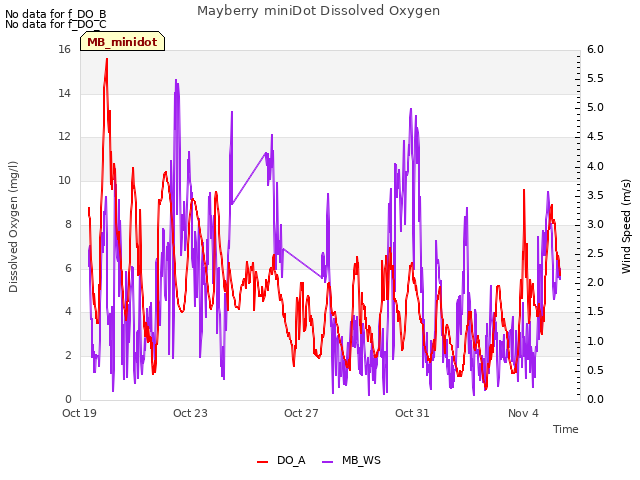Click the DO_A peak near 15.5 mg/l
The height and width of the screenshot is (480, 640).
click(107, 59)
